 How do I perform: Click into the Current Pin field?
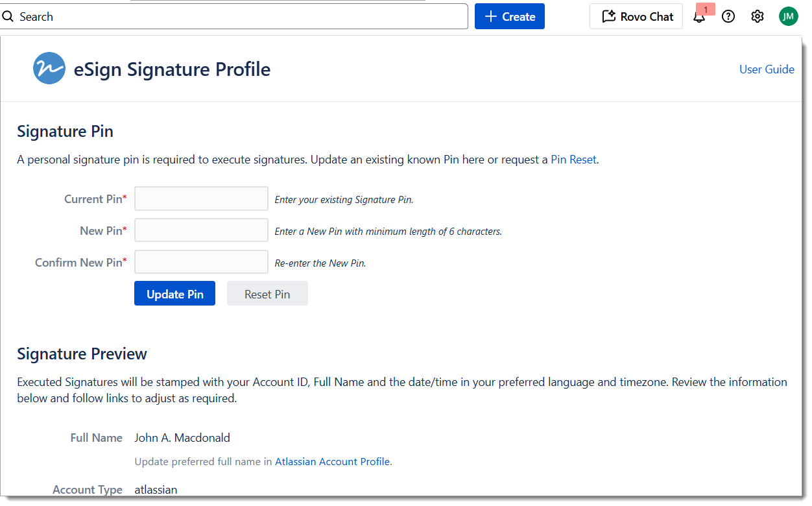pos(201,199)
